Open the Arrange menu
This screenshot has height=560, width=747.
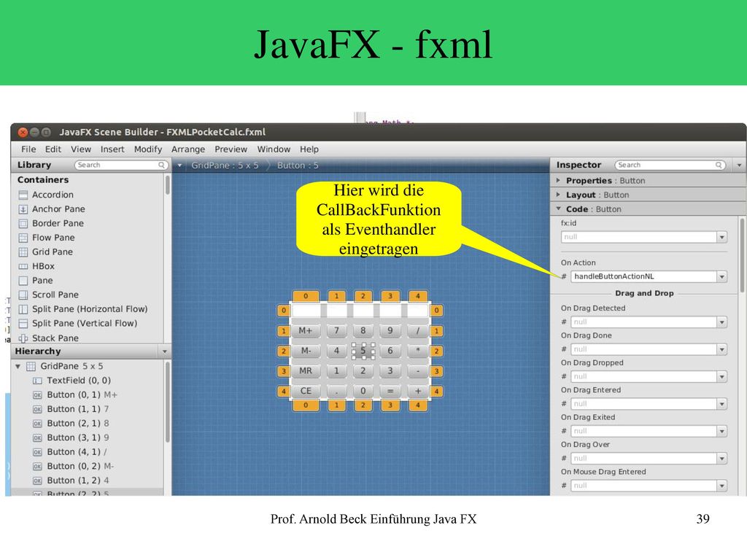188,149
